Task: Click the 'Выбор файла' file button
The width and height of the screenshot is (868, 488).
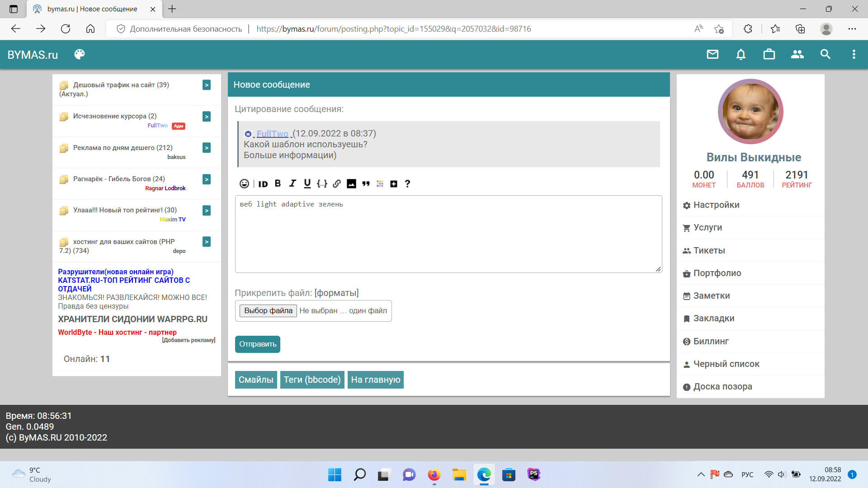Action: (268, 310)
